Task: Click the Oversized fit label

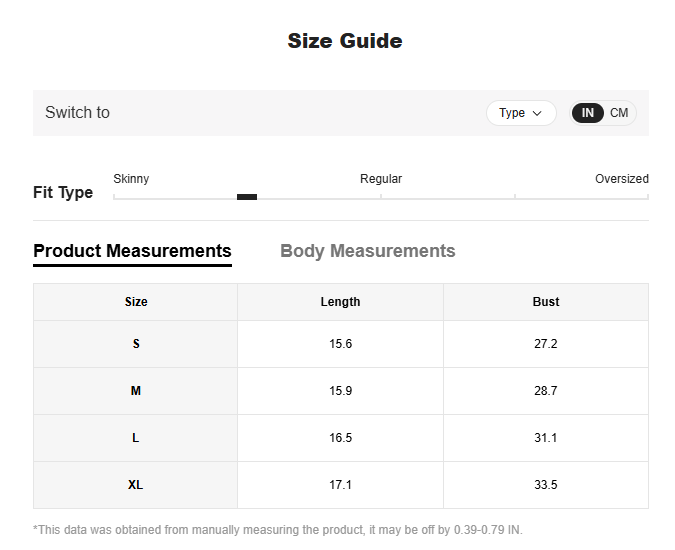Action: coord(622,179)
